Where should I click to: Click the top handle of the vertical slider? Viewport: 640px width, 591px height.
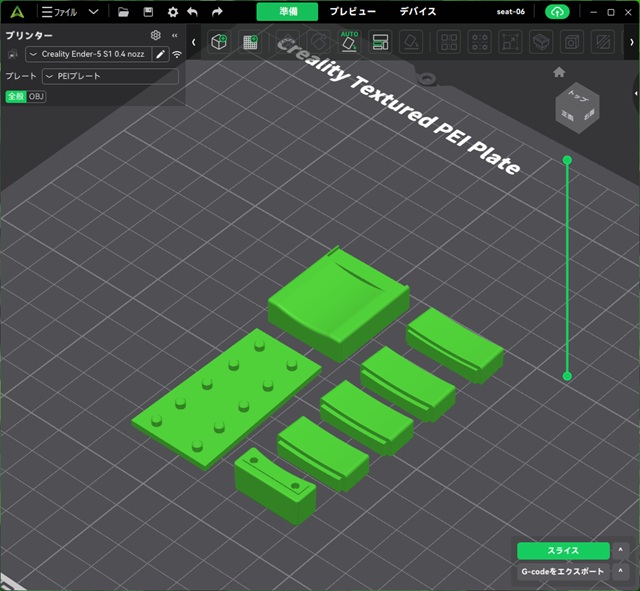[x=567, y=160]
